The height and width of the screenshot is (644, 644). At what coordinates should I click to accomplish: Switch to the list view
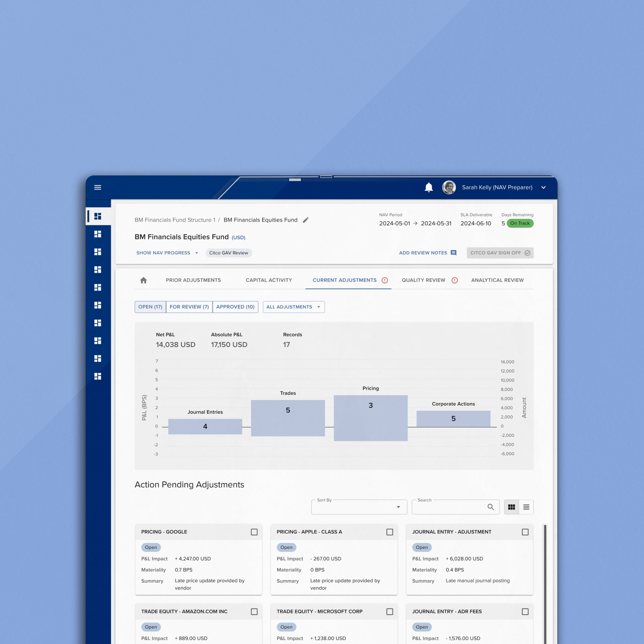pyautogui.click(x=526, y=507)
